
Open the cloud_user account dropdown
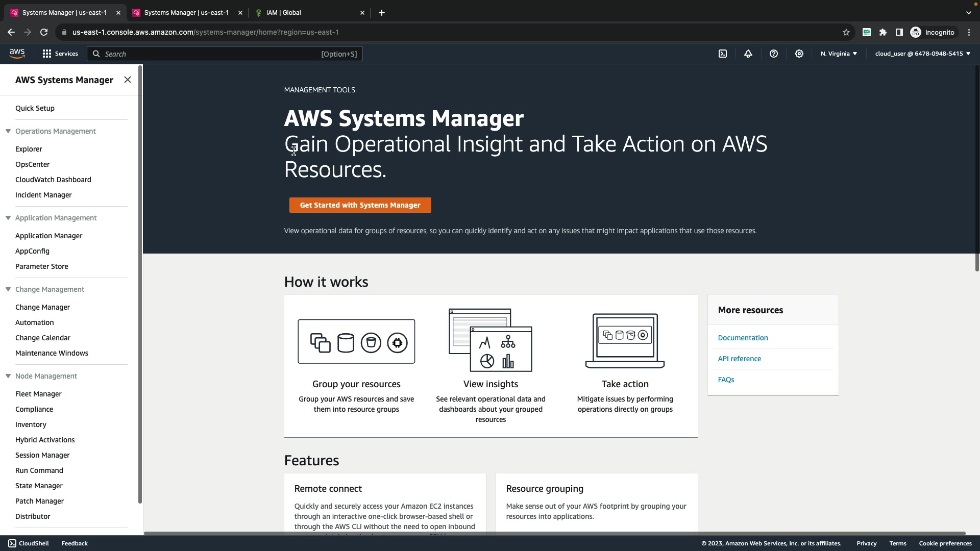tap(922, 54)
